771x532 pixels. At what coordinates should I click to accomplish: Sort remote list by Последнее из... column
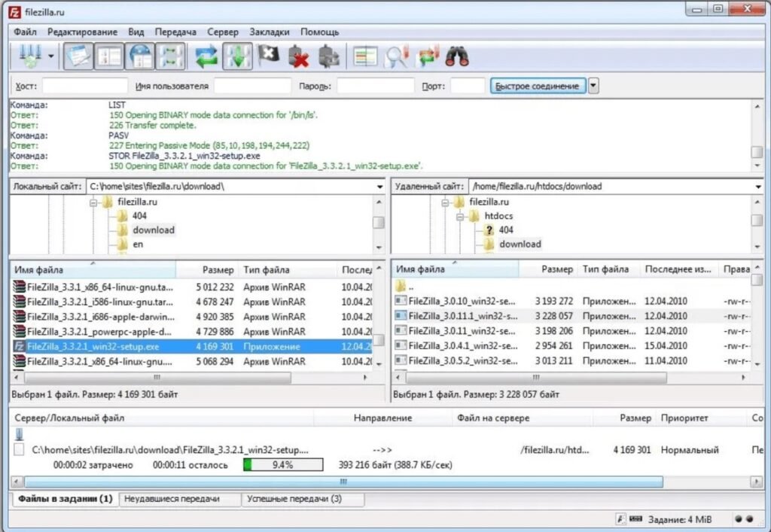[x=678, y=269]
